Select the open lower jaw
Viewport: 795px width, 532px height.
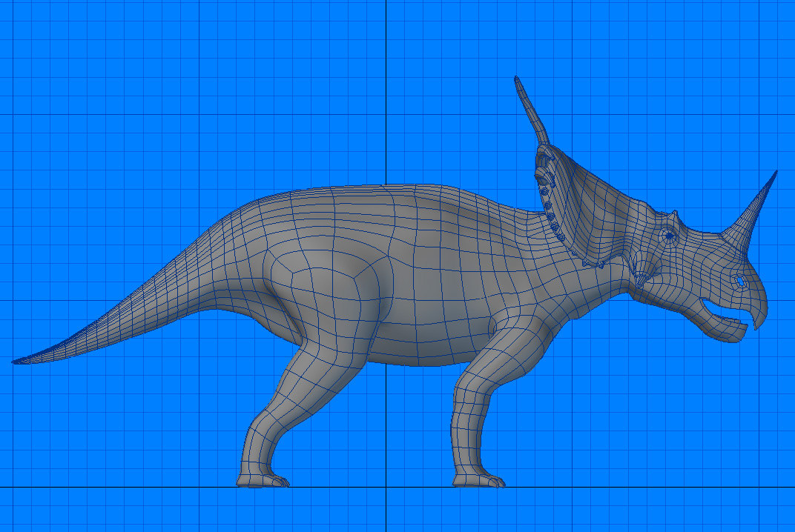(723, 330)
